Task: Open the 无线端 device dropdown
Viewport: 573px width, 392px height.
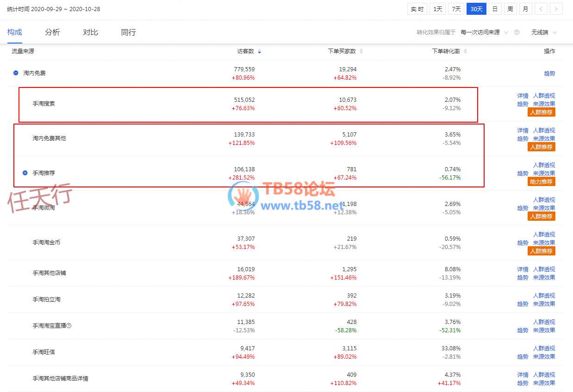Action: 544,32
